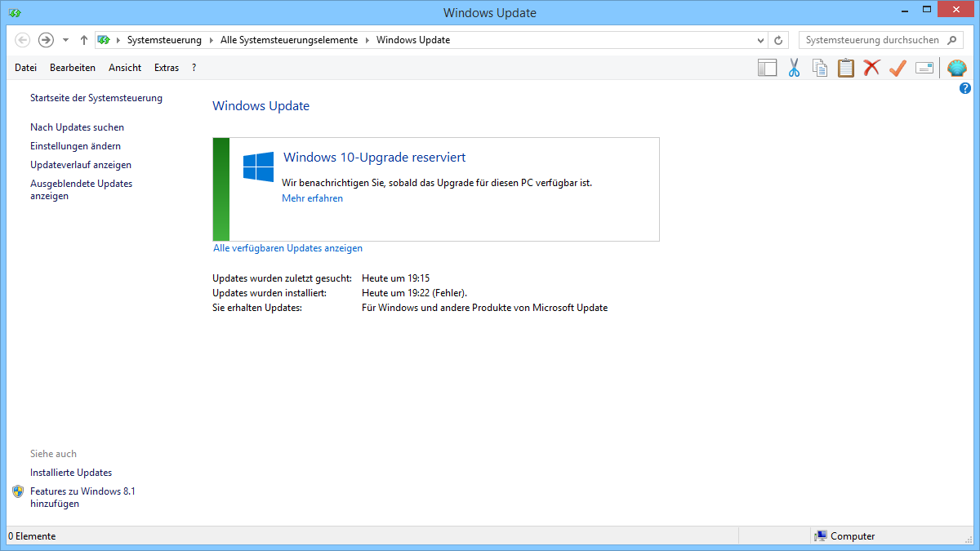Click the Copy icon in toolbar

(x=820, y=68)
